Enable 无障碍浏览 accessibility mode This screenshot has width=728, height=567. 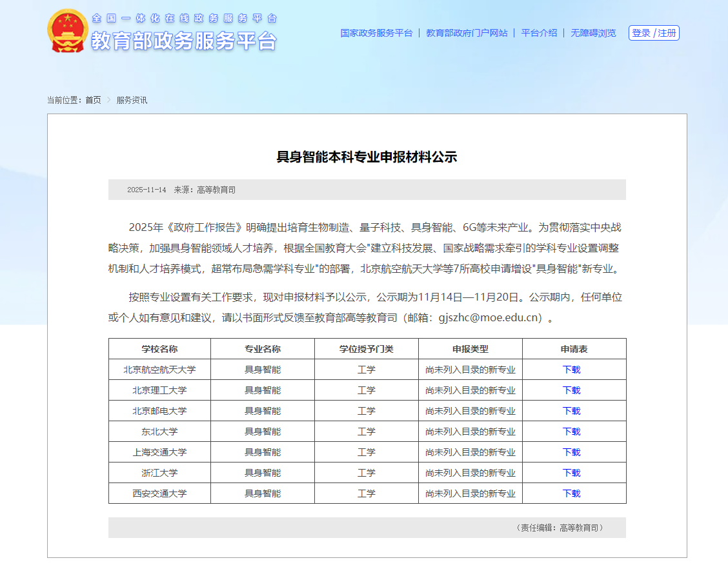(593, 33)
